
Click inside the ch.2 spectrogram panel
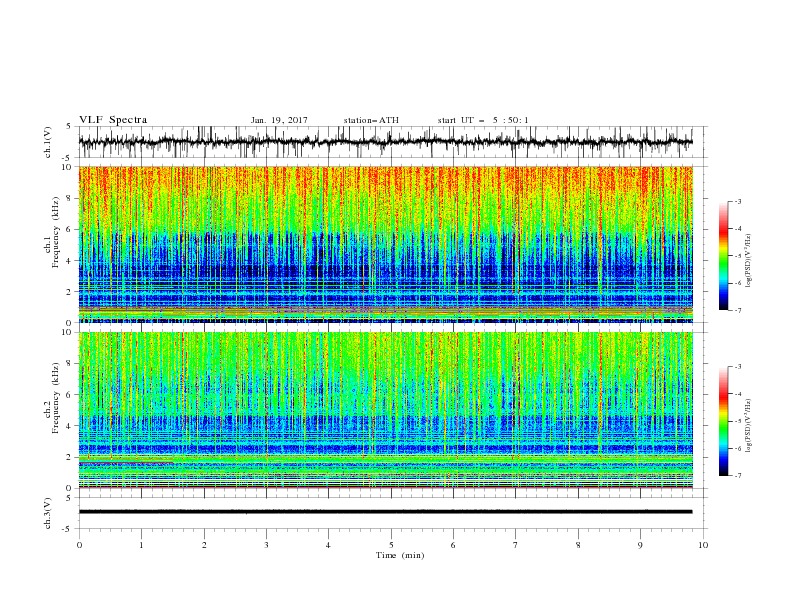pyautogui.click(x=385, y=410)
